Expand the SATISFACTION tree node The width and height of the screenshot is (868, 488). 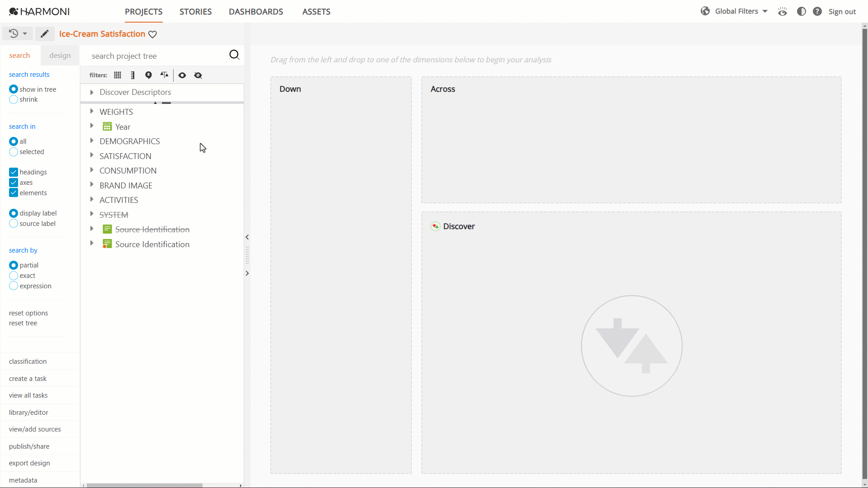[92, 155]
